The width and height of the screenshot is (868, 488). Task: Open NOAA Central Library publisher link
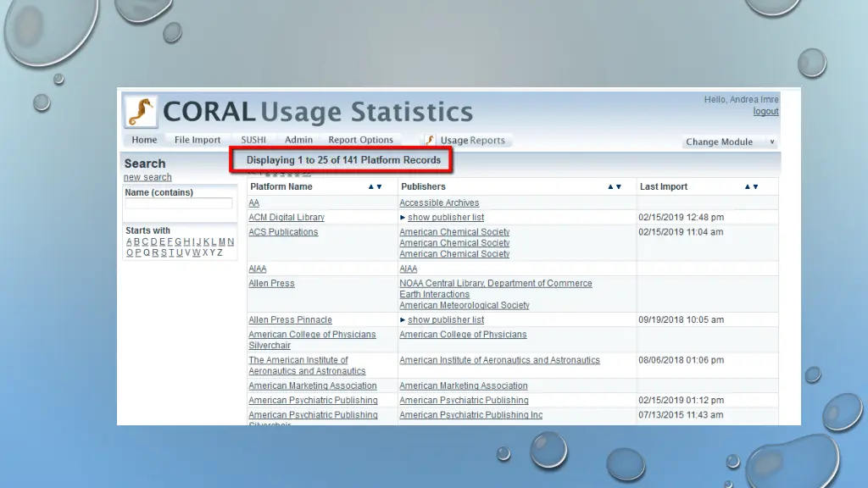point(496,283)
